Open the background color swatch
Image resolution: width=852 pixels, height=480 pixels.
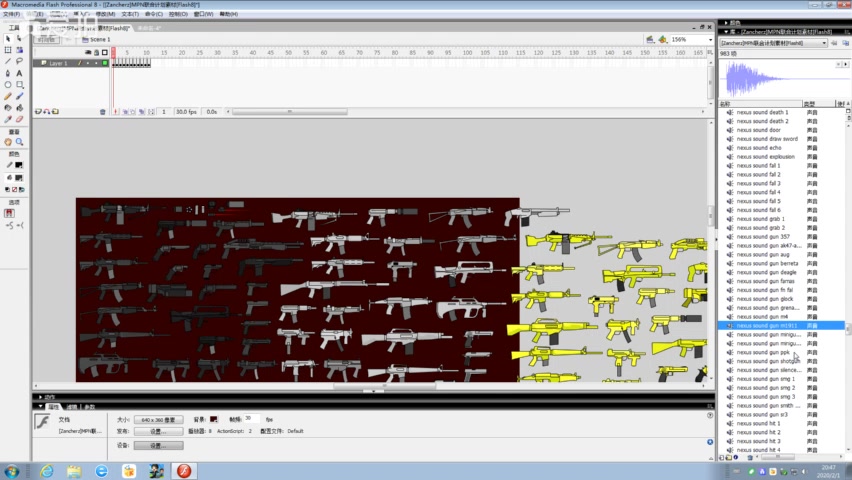click(x=214, y=420)
